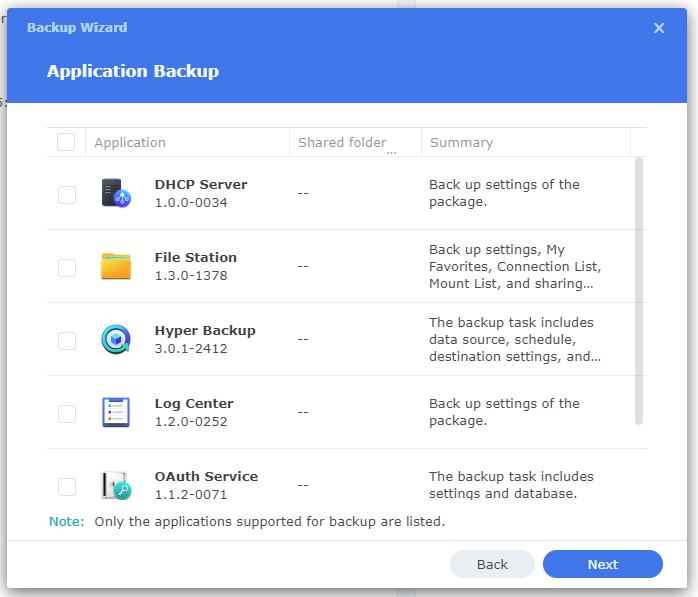Click the DHCP Server application icon
The image size is (698, 597).
(116, 193)
